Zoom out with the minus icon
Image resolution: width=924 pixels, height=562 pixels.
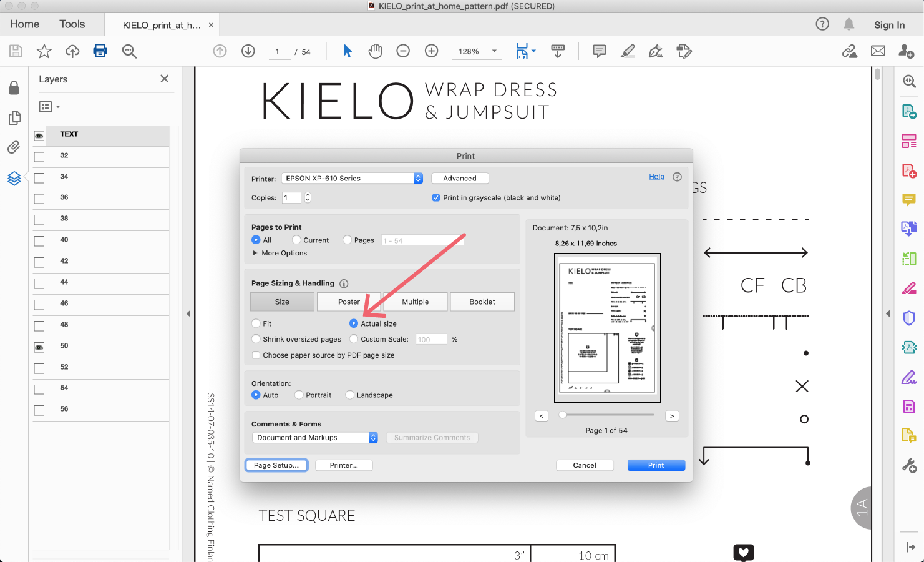click(403, 51)
